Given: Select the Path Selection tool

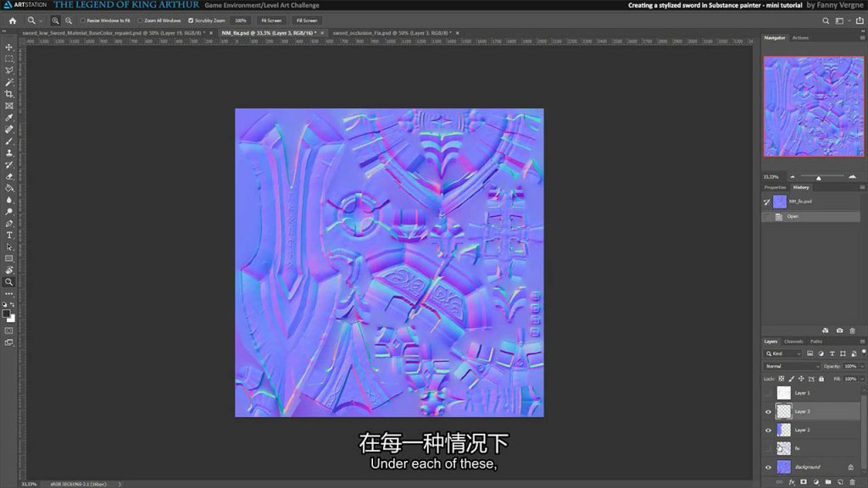Looking at the screenshot, I should pos(8,247).
